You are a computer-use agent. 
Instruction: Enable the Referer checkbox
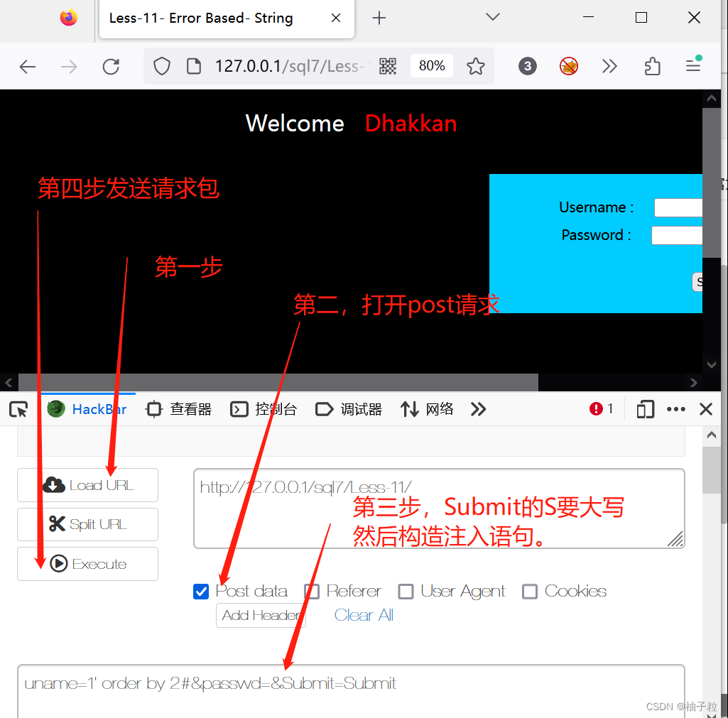pos(312,591)
